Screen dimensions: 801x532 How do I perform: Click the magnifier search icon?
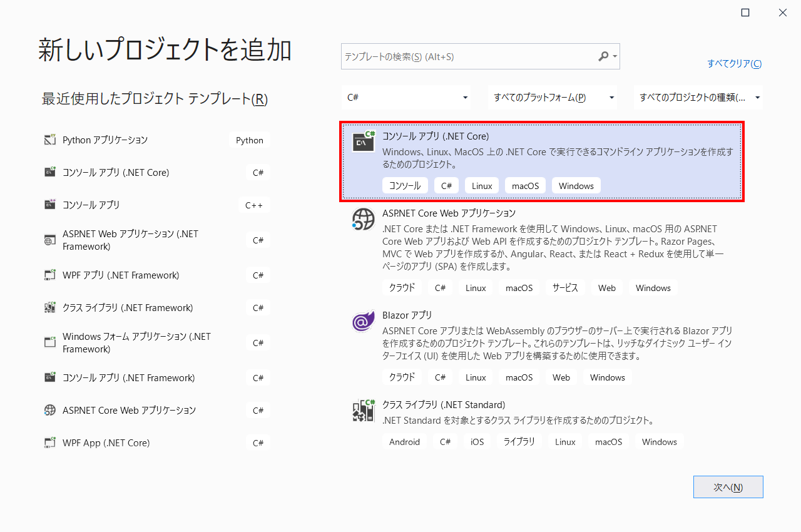tap(603, 56)
